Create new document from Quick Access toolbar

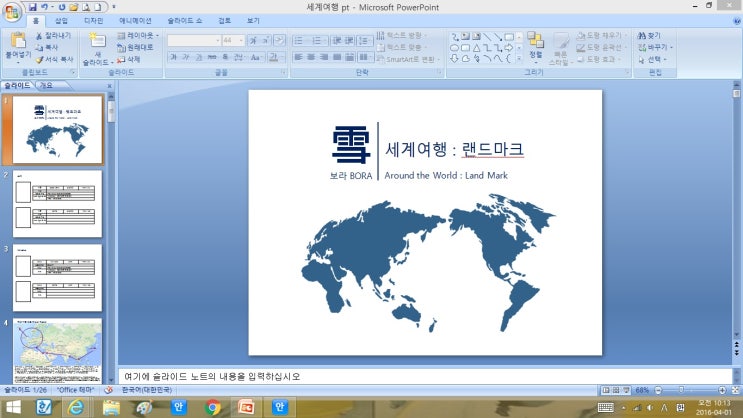tap(98, 7)
